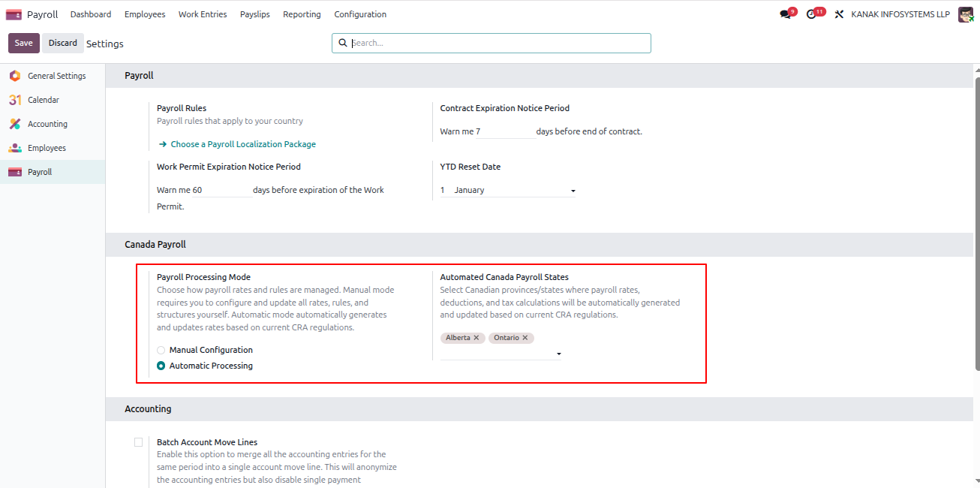This screenshot has height=488, width=980.
Task: Click the YTD Reset Date label
Action: coord(470,167)
